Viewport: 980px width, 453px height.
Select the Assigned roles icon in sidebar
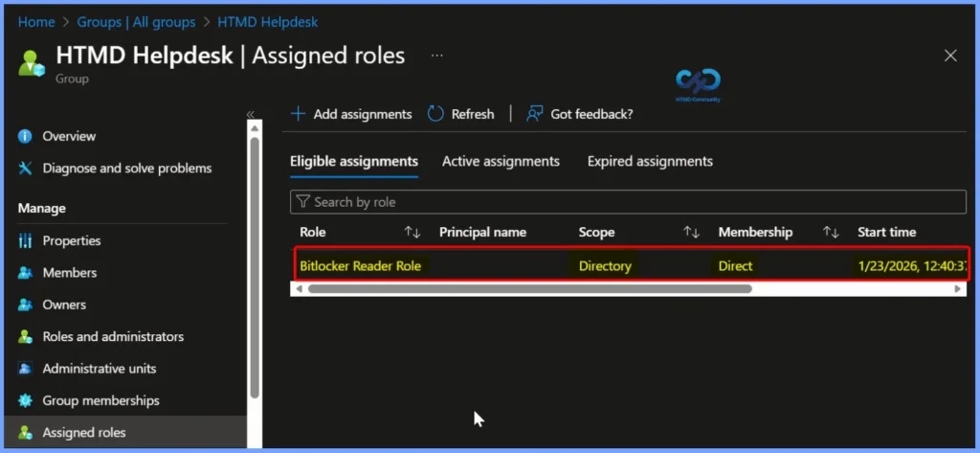pos(25,432)
